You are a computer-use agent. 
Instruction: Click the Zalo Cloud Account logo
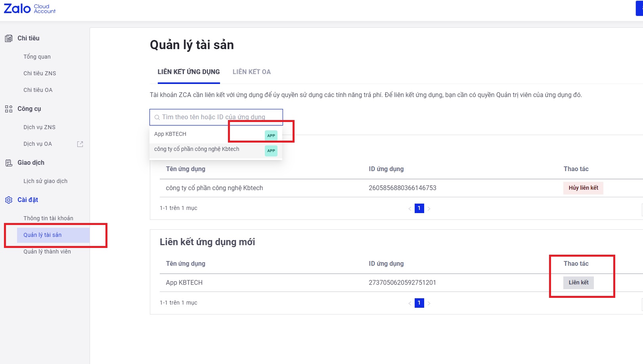(x=30, y=9)
